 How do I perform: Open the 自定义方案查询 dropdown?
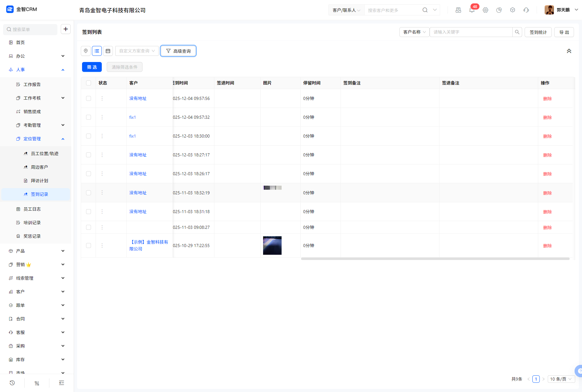coord(137,51)
